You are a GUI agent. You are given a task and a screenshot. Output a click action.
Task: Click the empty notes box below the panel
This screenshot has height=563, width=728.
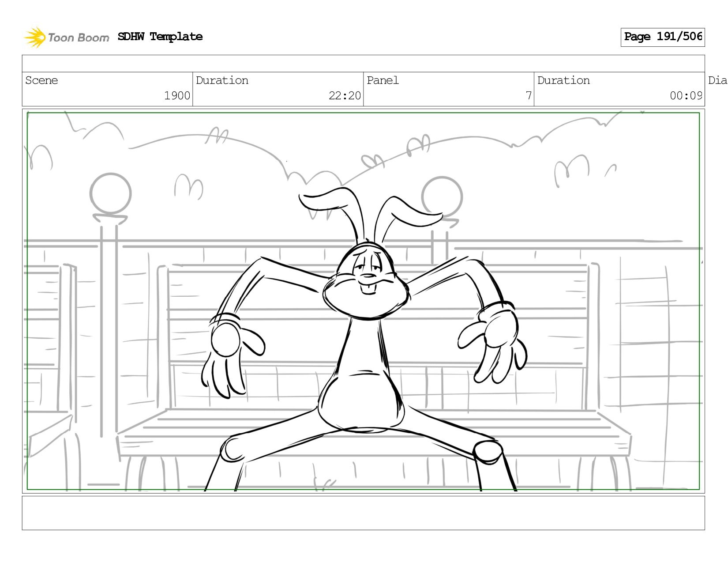364,513
